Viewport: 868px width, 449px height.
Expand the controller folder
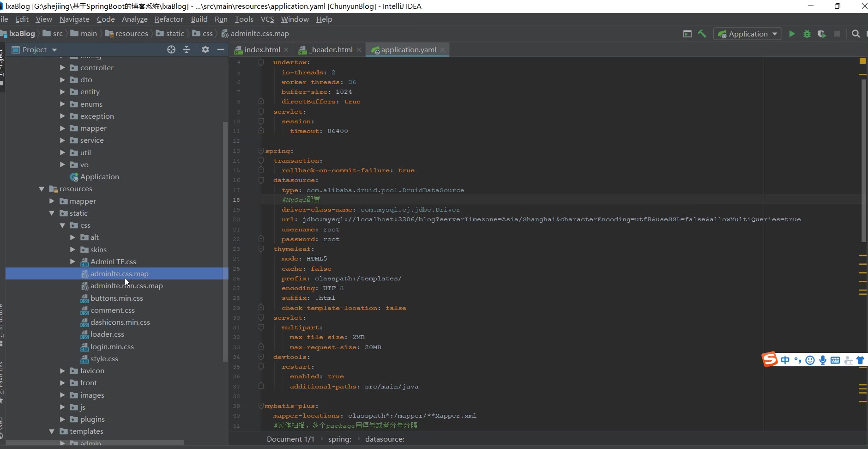click(x=62, y=67)
